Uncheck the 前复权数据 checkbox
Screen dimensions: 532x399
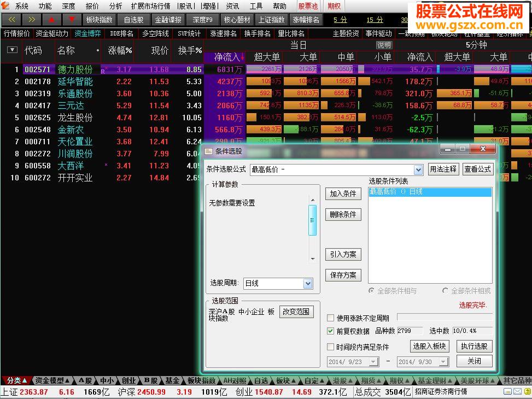[330, 331]
